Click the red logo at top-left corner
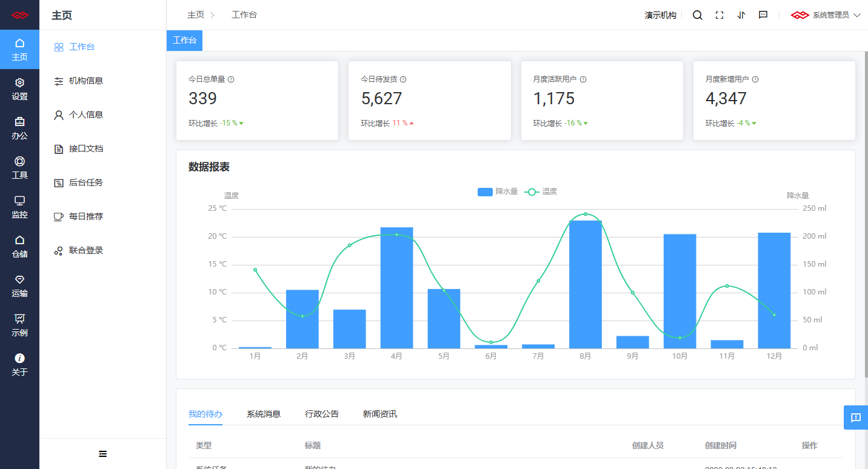The width and height of the screenshot is (868, 469). click(19, 15)
